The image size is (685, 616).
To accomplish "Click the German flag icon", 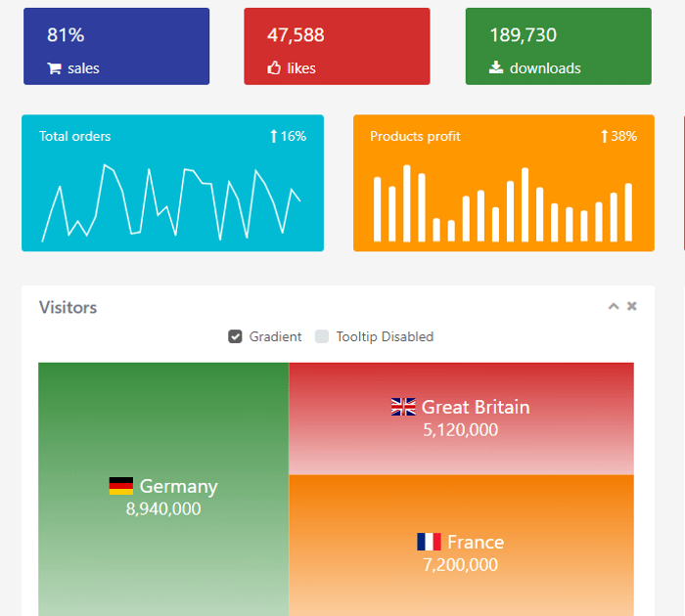I will [121, 486].
